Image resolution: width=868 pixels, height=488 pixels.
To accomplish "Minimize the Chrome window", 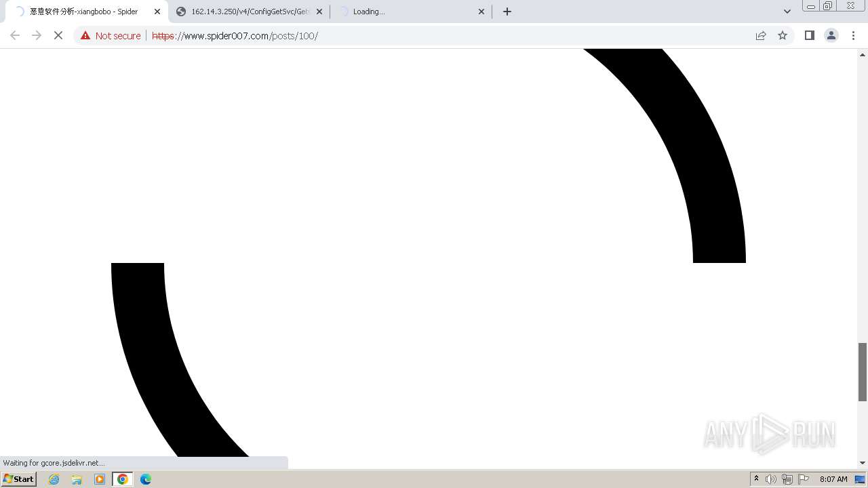I will [x=811, y=5].
